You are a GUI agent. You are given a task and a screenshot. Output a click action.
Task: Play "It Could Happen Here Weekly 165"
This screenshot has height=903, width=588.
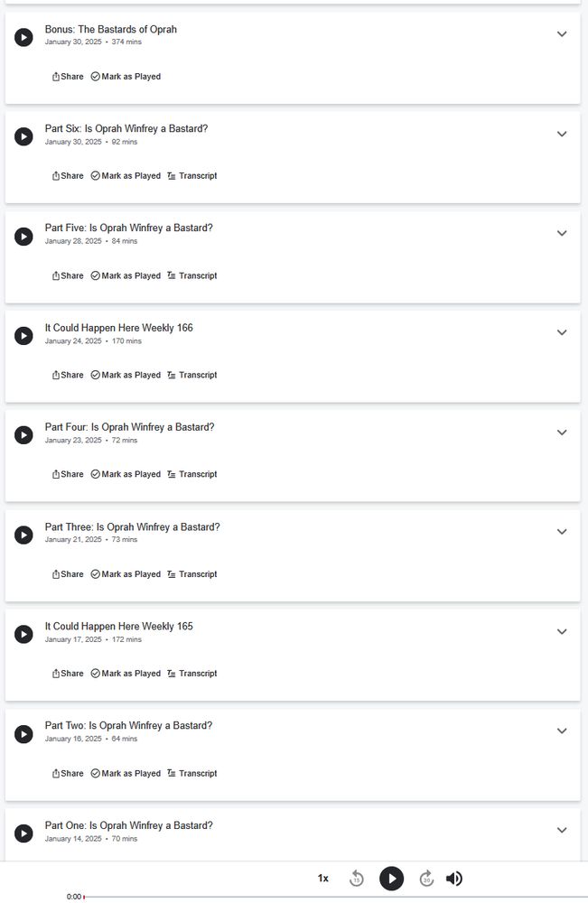(x=23, y=633)
